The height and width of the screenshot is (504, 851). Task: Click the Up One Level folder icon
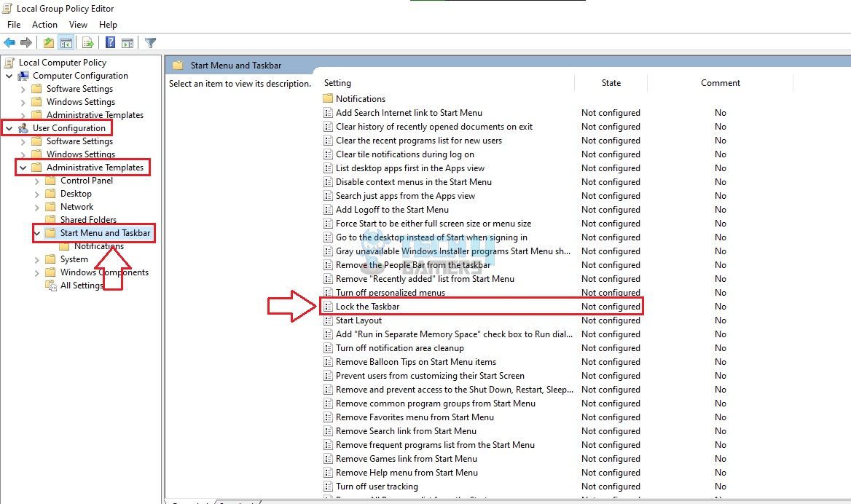pyautogui.click(x=48, y=42)
